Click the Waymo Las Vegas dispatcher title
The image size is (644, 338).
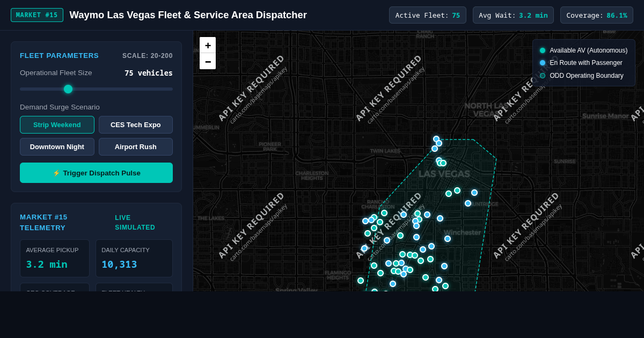188,15
